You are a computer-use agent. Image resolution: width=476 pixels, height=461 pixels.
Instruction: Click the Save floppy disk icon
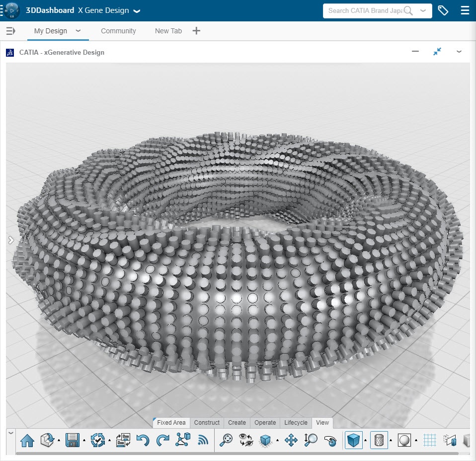pos(72,440)
